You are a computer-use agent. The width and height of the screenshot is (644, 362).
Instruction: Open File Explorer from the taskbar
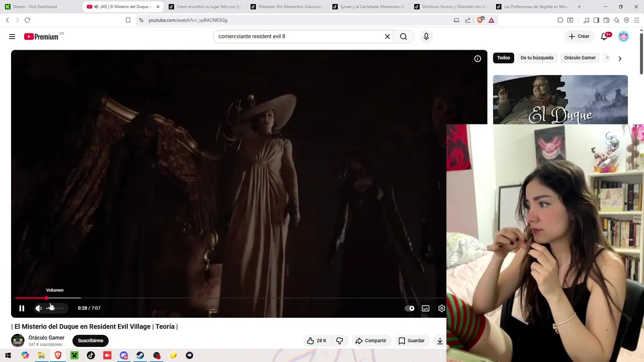point(41,355)
